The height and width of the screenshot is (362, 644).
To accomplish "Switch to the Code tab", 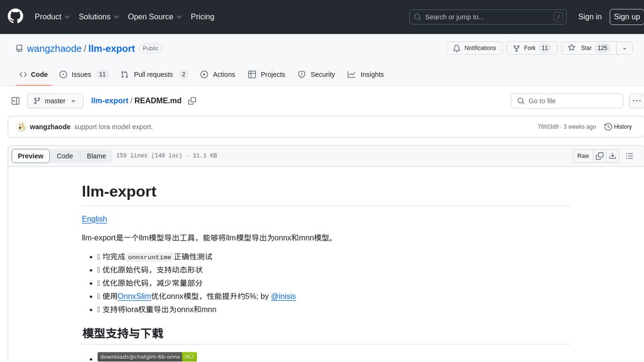I will tap(34, 74).
